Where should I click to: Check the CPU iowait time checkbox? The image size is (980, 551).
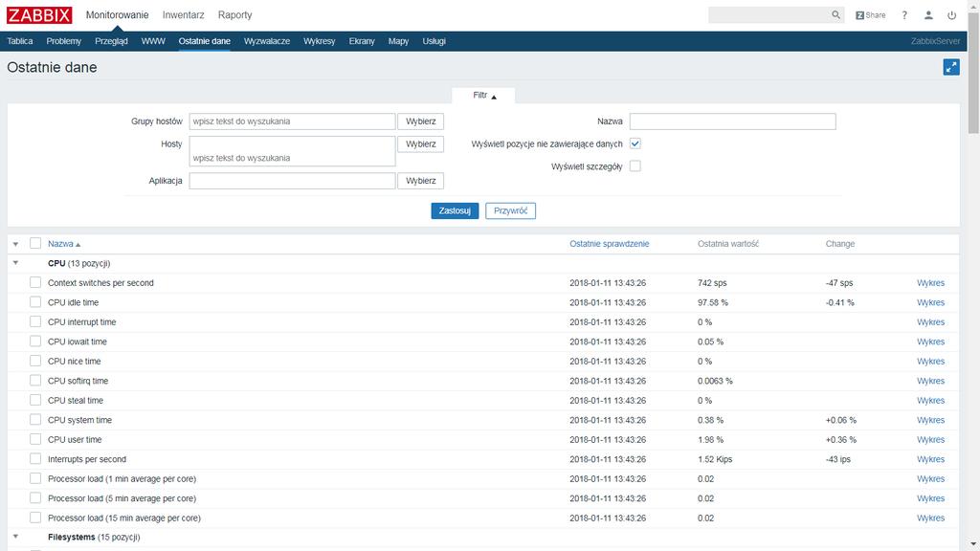pyautogui.click(x=35, y=342)
